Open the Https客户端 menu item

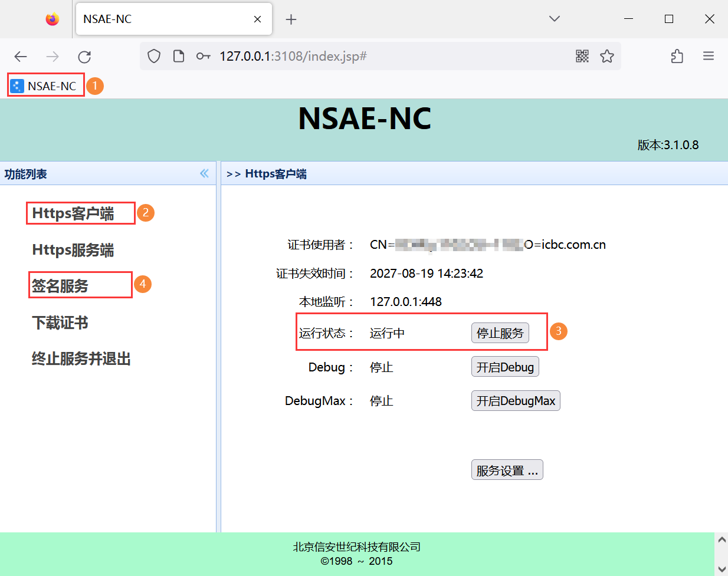click(x=73, y=213)
